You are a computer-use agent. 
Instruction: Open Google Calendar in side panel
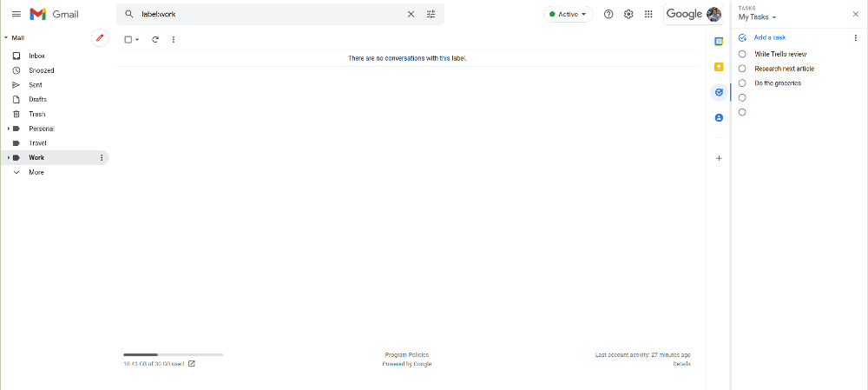click(x=719, y=41)
